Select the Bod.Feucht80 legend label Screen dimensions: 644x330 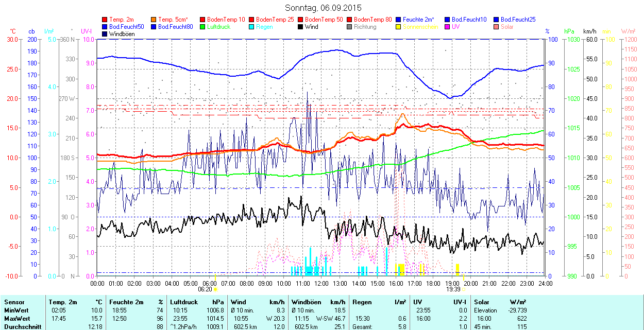pyautogui.click(x=176, y=27)
